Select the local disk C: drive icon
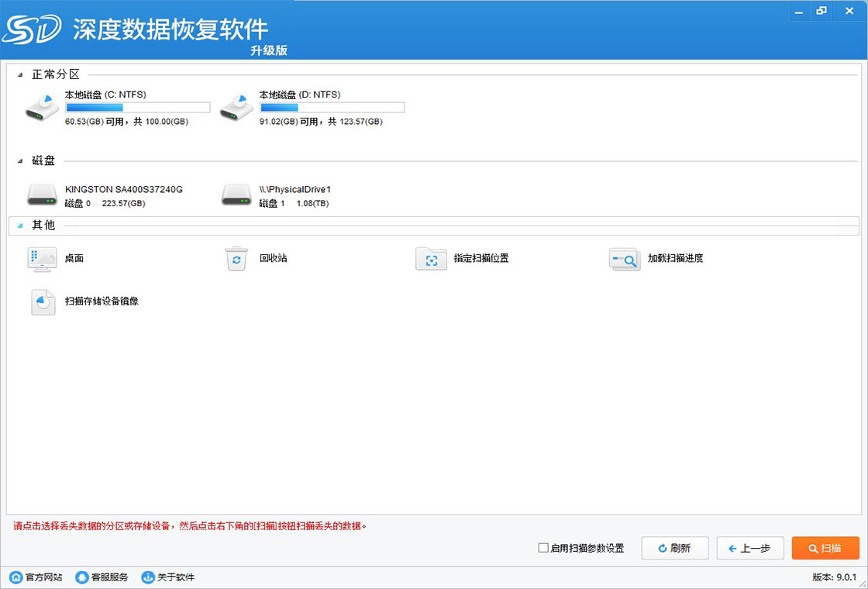Image resolution: width=868 pixels, height=589 pixels. pos(42,108)
